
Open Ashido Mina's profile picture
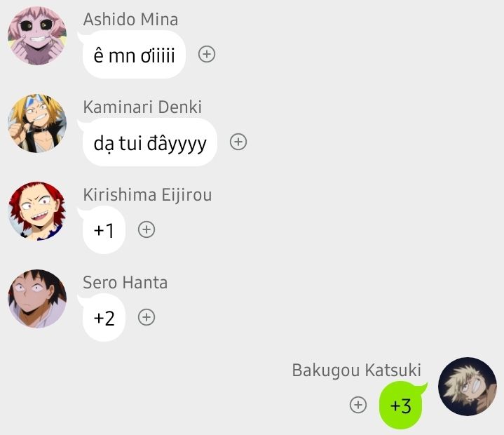click(x=37, y=36)
